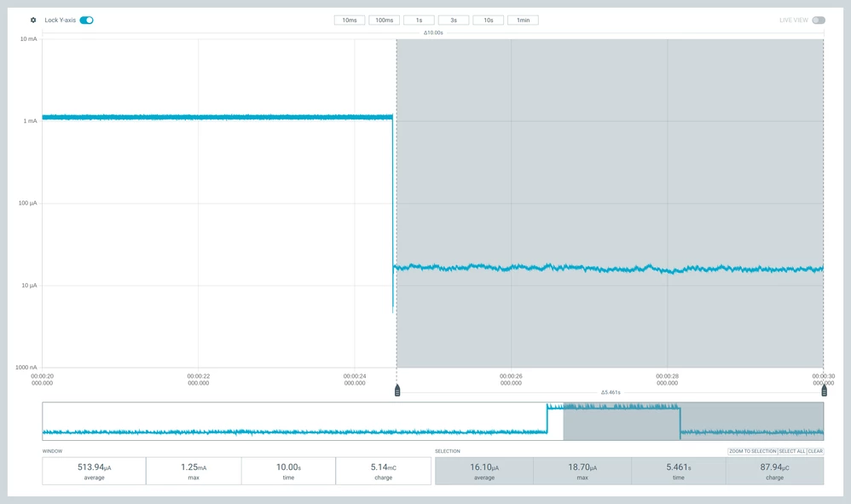Set time window to 3s

[454, 20]
